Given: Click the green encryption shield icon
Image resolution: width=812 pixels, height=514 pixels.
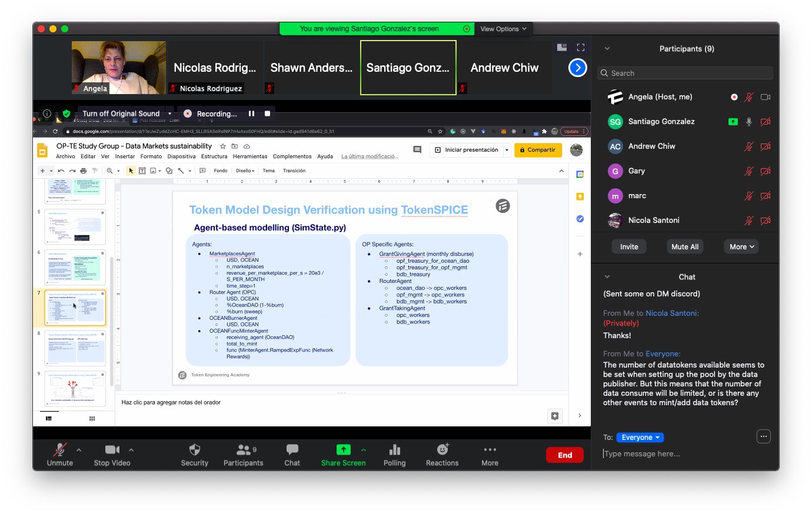Looking at the screenshot, I should [66, 114].
